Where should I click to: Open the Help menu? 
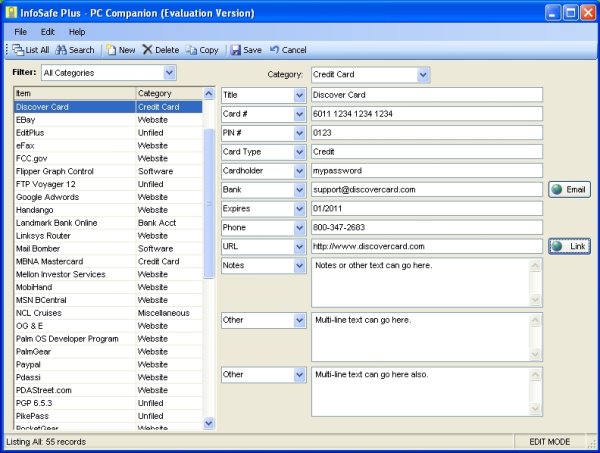click(77, 32)
